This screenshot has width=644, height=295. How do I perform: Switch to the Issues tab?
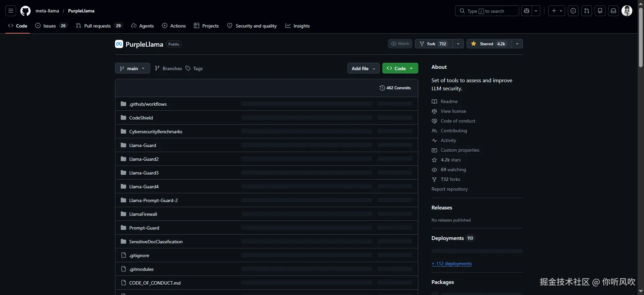pos(51,26)
